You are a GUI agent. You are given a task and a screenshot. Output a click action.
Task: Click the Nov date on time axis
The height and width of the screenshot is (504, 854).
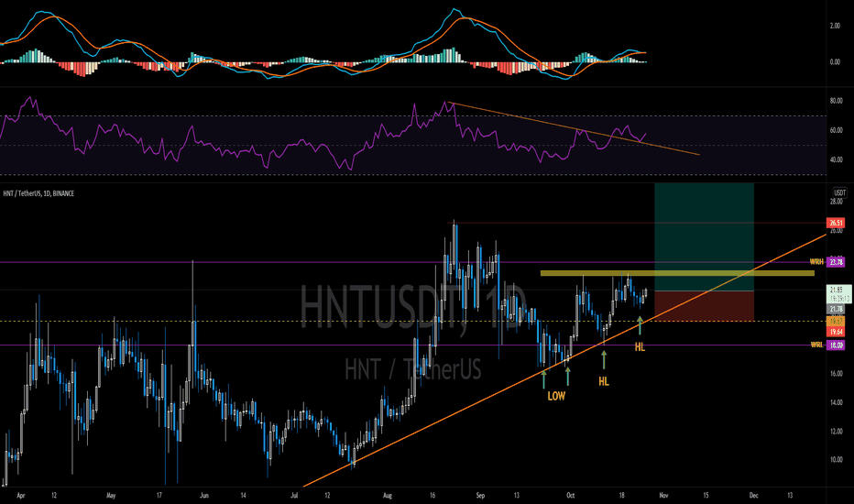click(664, 495)
